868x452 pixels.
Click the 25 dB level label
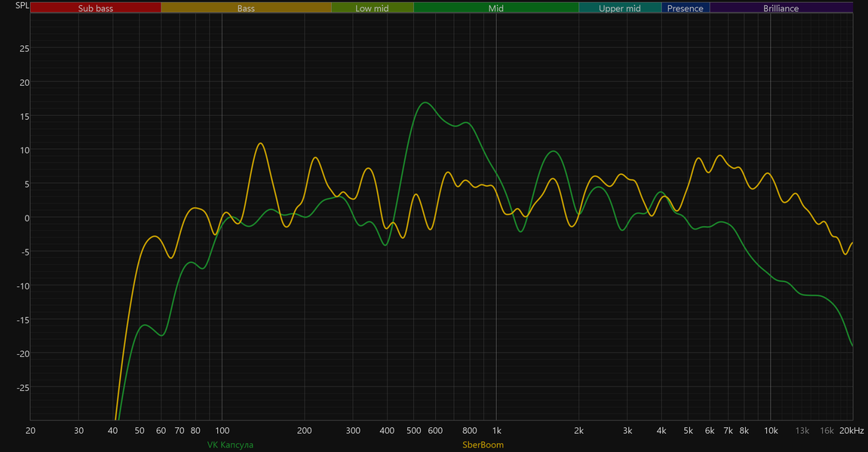(x=24, y=49)
